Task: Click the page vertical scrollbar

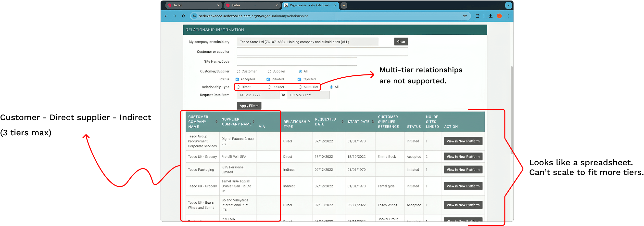Action: 512,110
